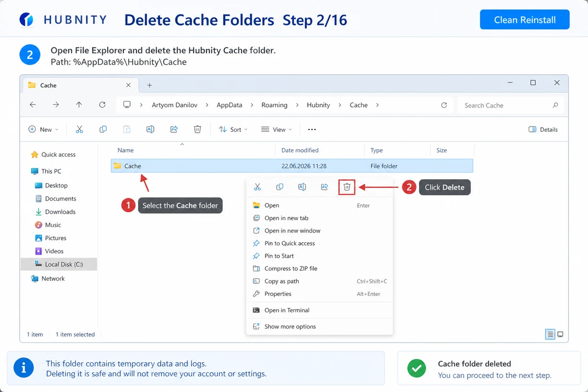Open Desktop in sidebar
The height and width of the screenshot is (392, 588).
coord(51,185)
